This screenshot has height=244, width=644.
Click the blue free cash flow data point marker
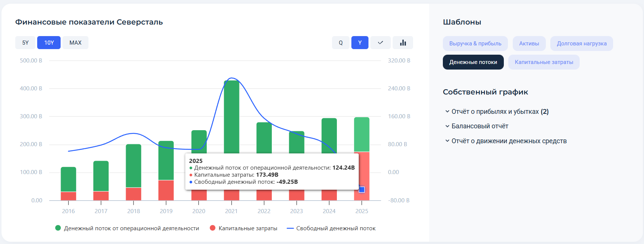(361, 190)
